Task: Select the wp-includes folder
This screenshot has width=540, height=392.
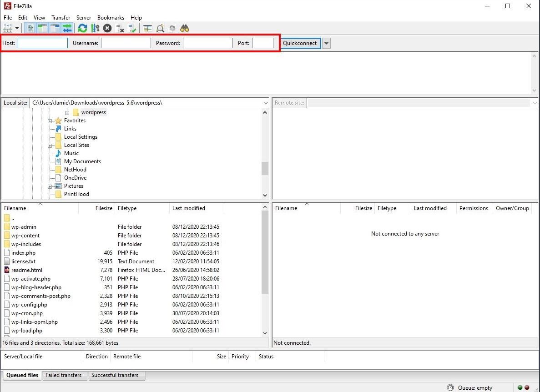Action: [x=26, y=244]
